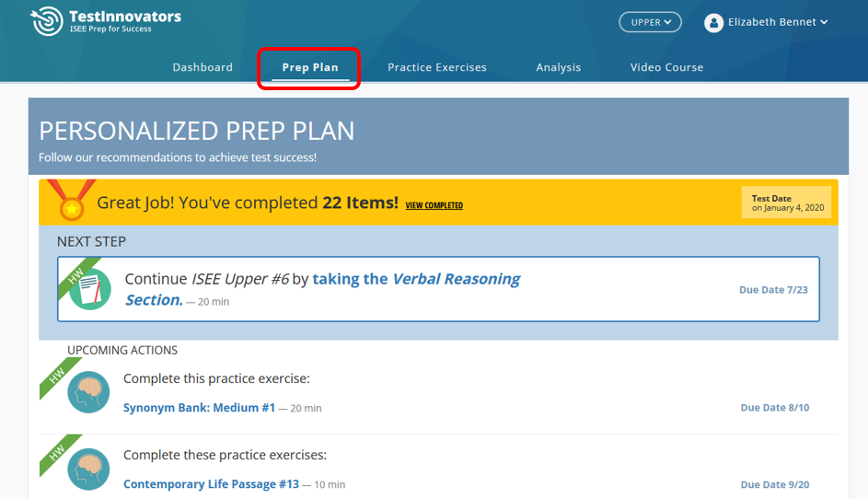868x499 pixels.
Task: Click the gold medal icon in banner
Action: coord(72,200)
